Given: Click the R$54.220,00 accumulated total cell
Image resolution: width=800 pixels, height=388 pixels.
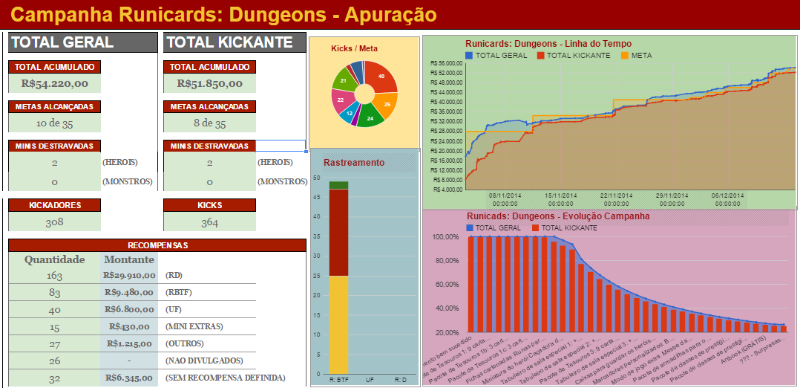Looking at the screenshot, I should [55, 83].
